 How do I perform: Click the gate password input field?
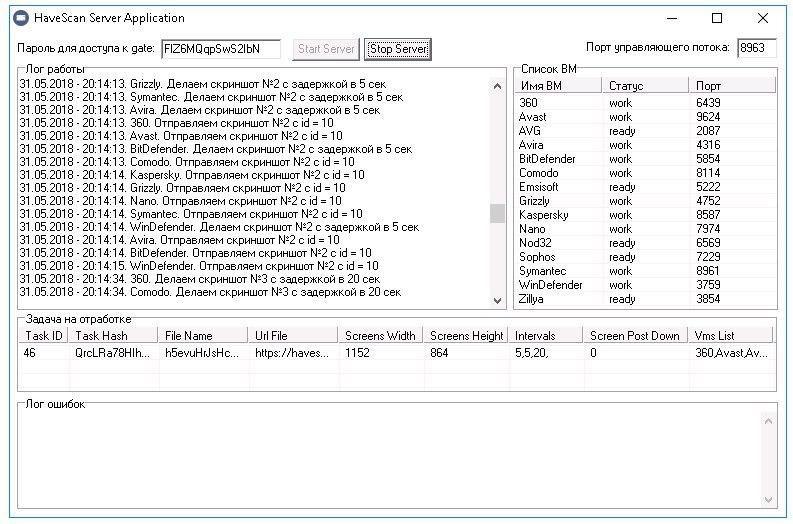220,49
